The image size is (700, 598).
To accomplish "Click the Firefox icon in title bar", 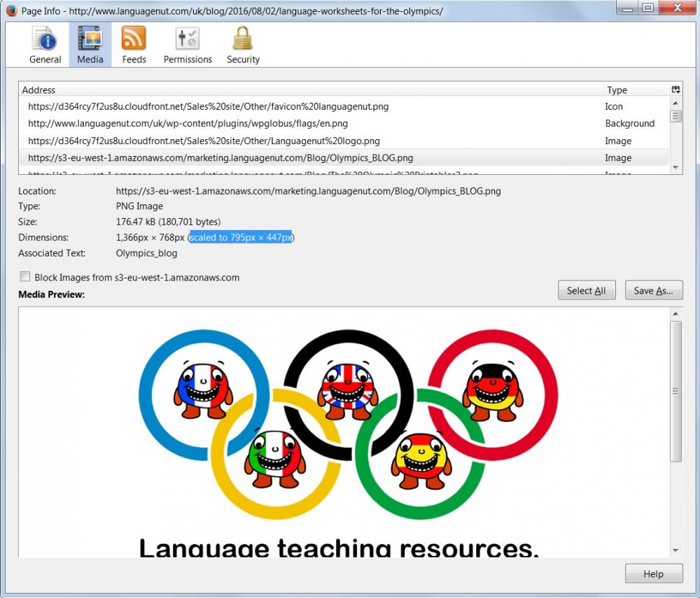I will click(x=11, y=10).
